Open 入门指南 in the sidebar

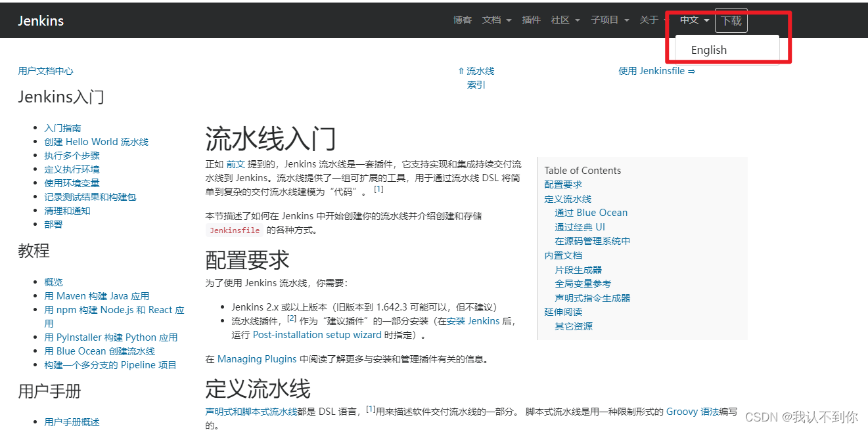click(x=62, y=127)
